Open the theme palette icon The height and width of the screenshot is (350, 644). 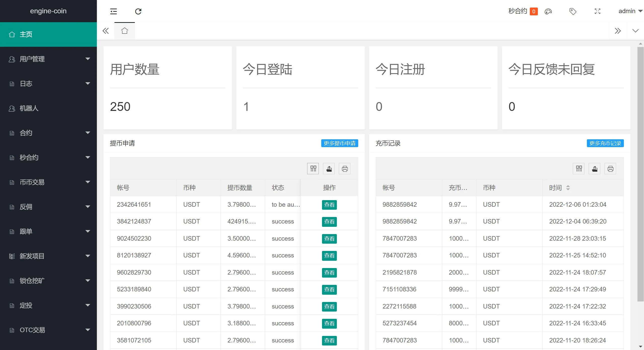(x=548, y=11)
